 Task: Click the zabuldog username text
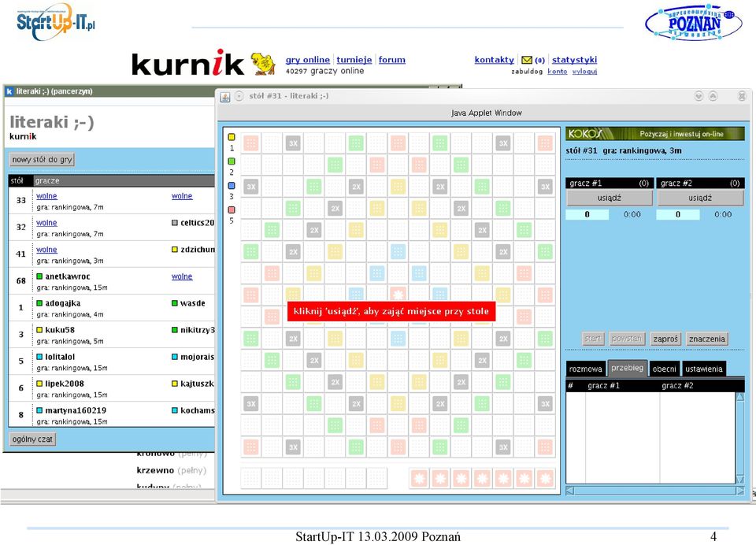pos(527,72)
